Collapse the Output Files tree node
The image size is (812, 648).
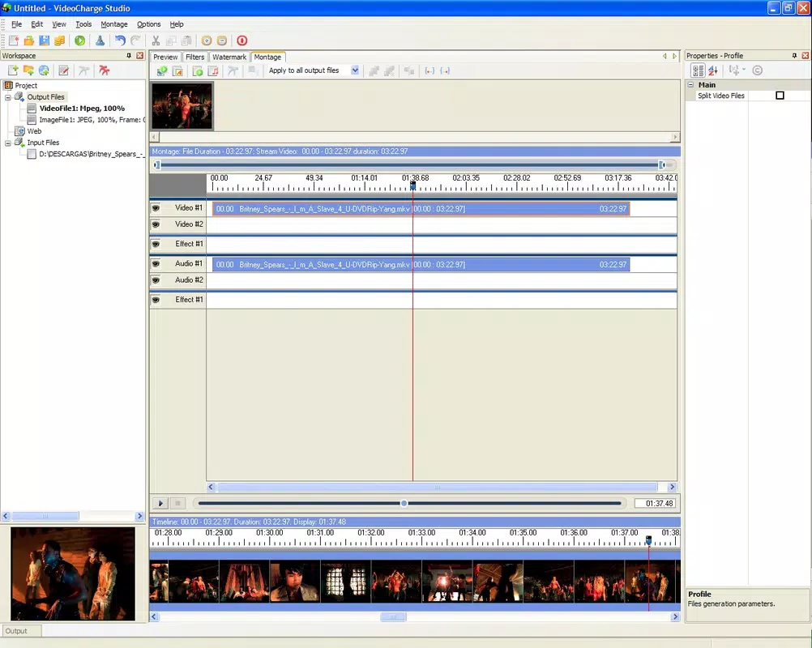tap(8, 97)
